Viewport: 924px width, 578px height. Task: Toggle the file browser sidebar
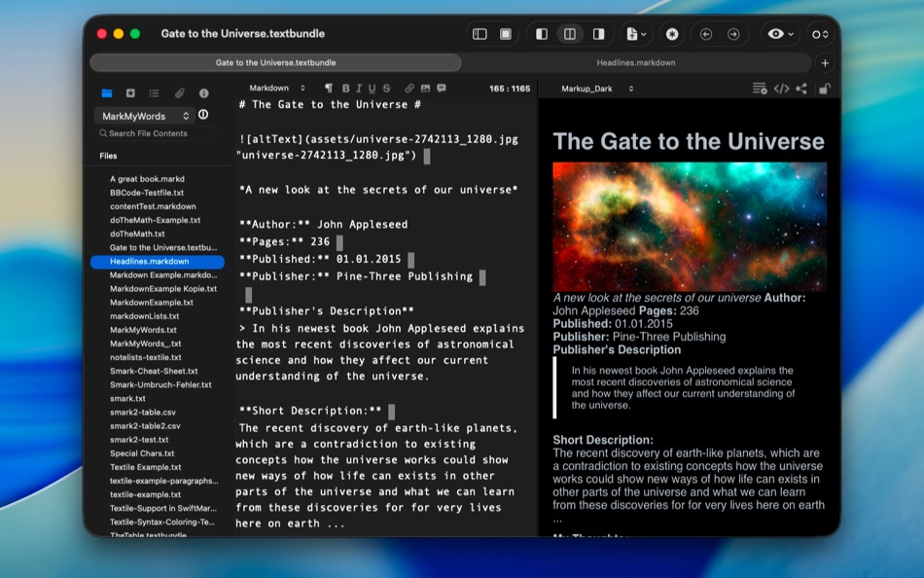coord(480,33)
